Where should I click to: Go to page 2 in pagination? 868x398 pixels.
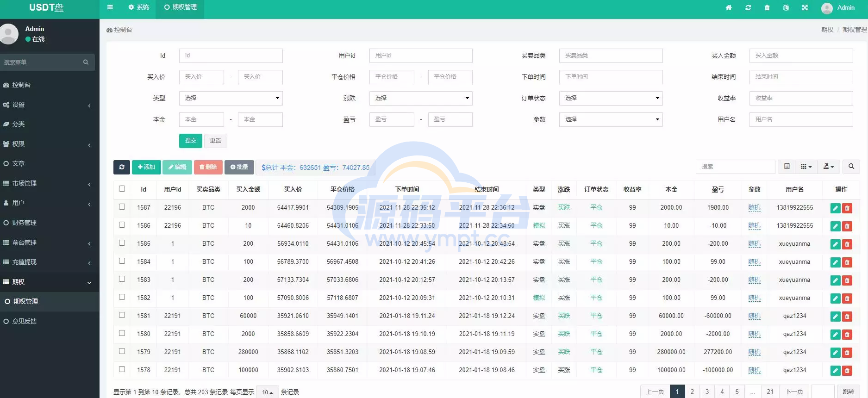[692, 392]
